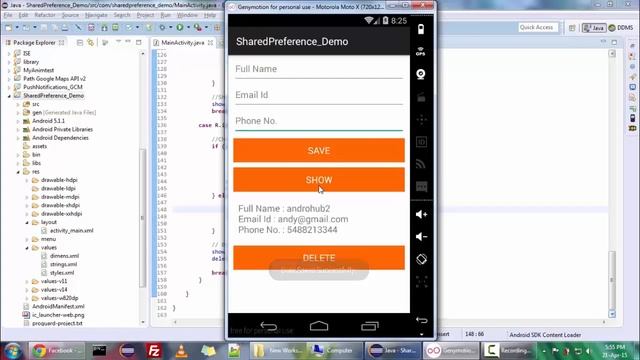Expand PushNotifications_GCM project

click(9, 87)
